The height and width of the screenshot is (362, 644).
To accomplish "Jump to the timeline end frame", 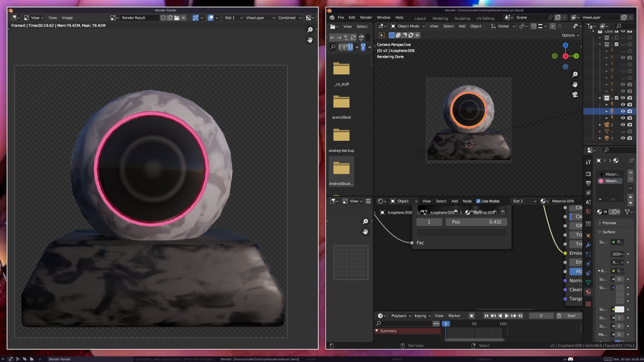I will [x=521, y=316].
